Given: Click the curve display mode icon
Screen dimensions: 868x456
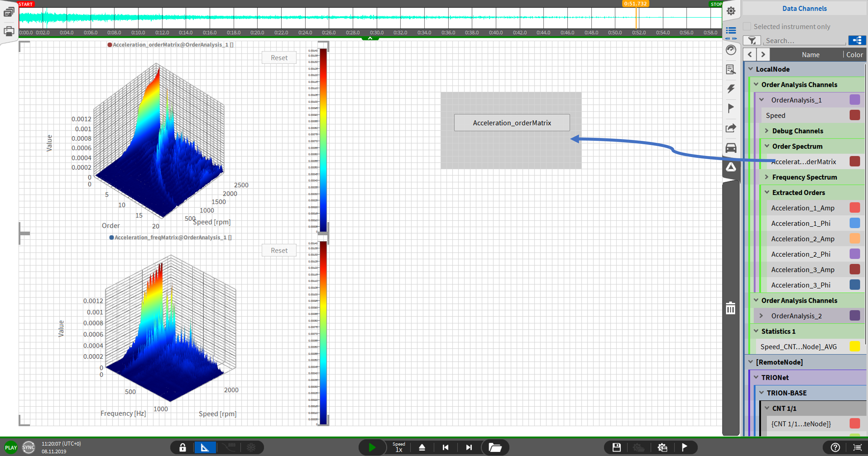Looking at the screenshot, I should (228, 447).
